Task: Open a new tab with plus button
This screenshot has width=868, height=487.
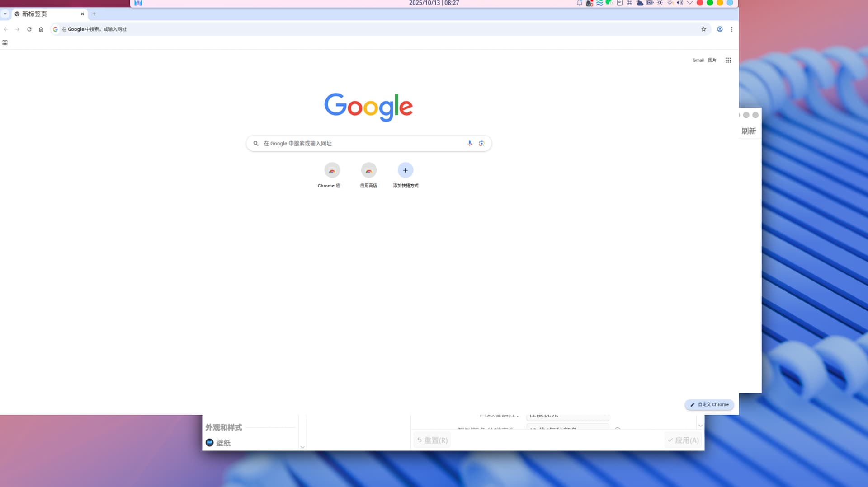Action: pyautogui.click(x=94, y=14)
